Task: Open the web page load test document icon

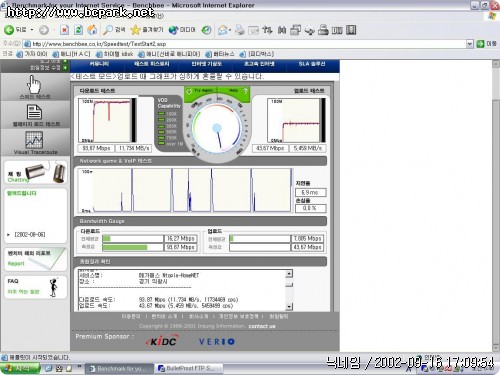Action: [34, 112]
